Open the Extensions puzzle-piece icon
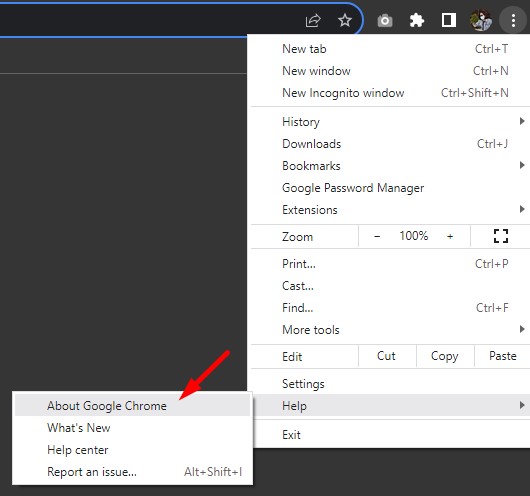This screenshot has width=530, height=496. (x=417, y=20)
